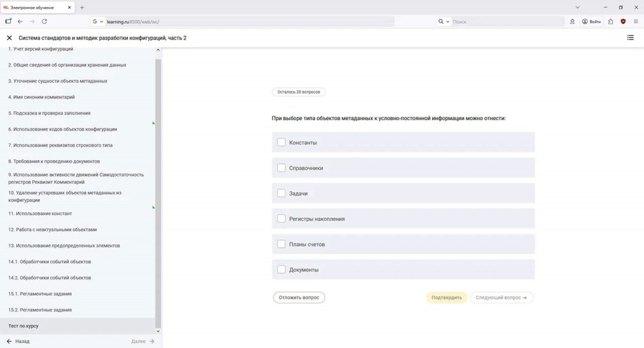Screen dimensions: 644x348
Task: Open the Google search engine dropdown in address bar
Action: (98, 21)
